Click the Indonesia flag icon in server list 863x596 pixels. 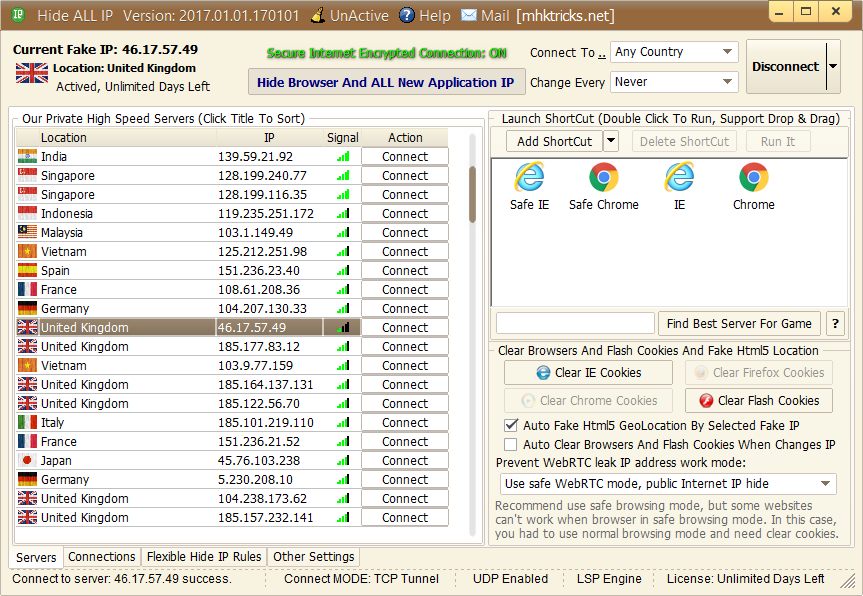(27, 214)
